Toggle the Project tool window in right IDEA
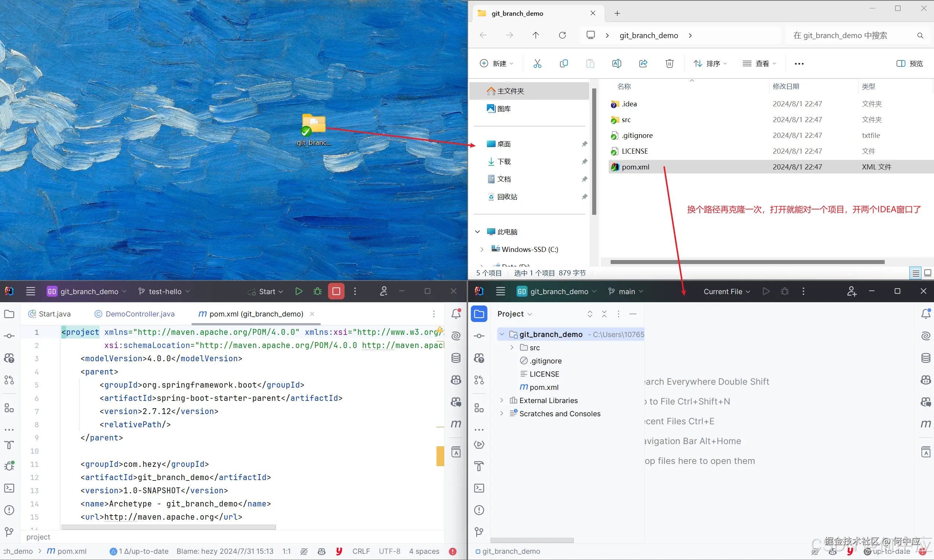The width and height of the screenshot is (934, 560). coord(479,314)
